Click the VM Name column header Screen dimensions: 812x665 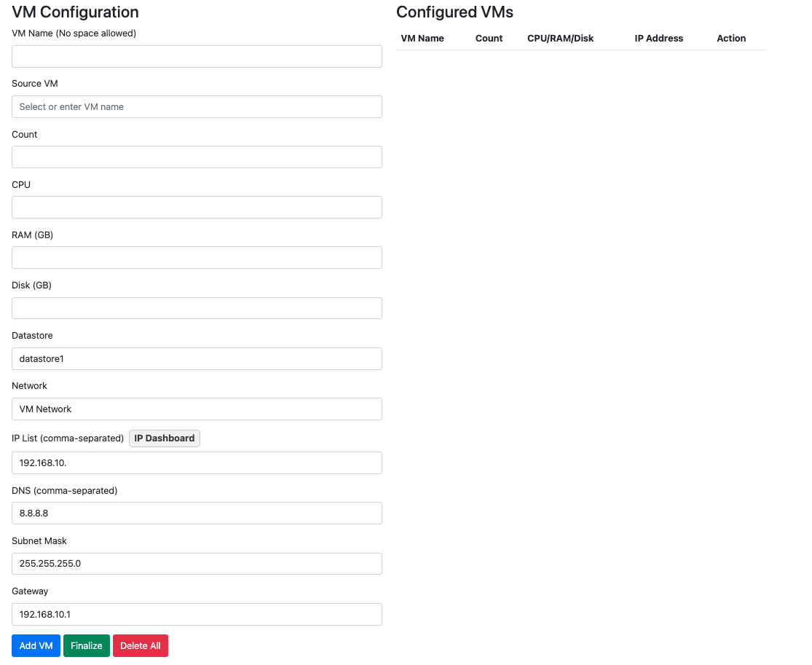[x=422, y=39]
